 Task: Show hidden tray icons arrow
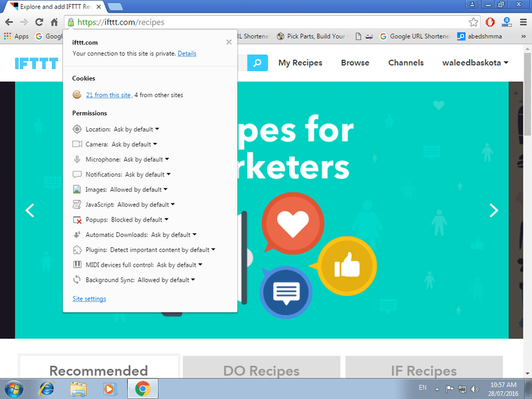pos(437,389)
